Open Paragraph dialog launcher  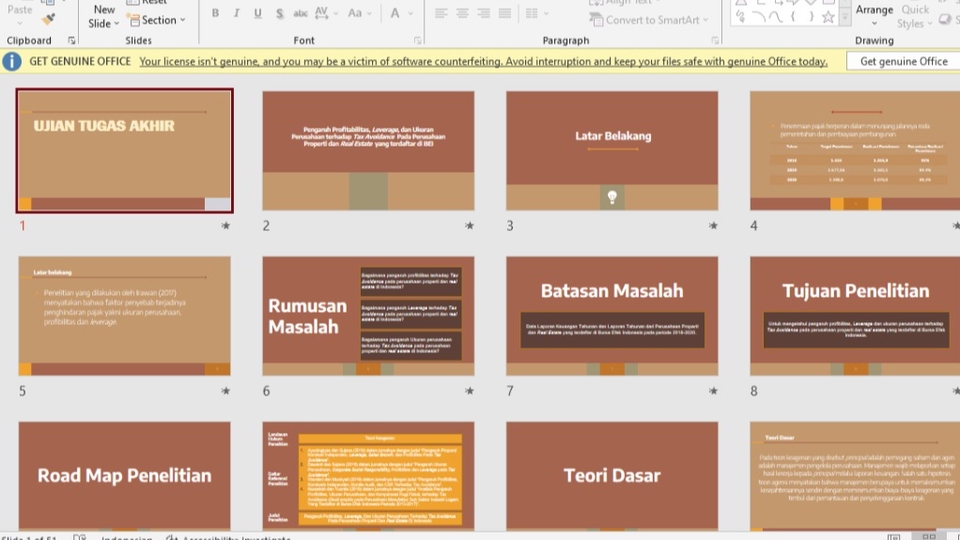click(714, 40)
